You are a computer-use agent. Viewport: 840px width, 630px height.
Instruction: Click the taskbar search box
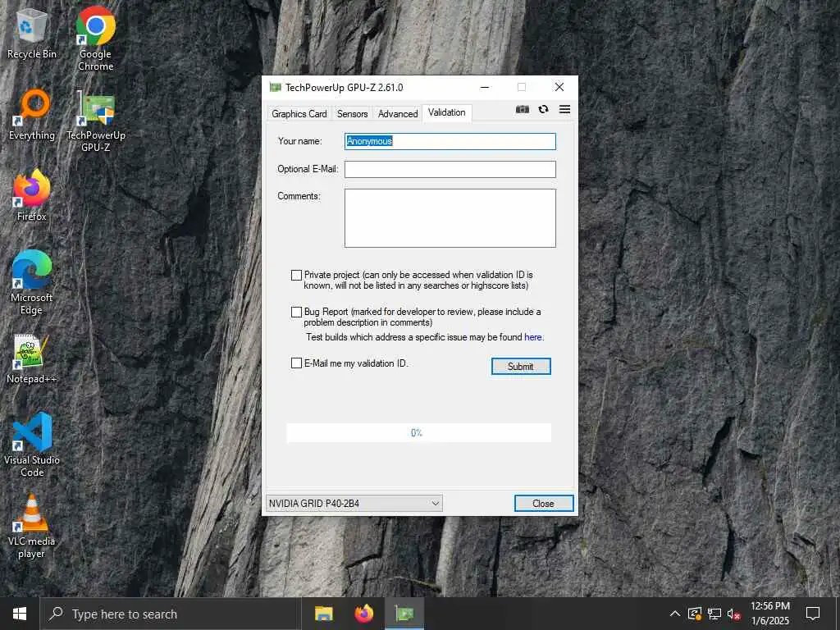tap(171, 614)
